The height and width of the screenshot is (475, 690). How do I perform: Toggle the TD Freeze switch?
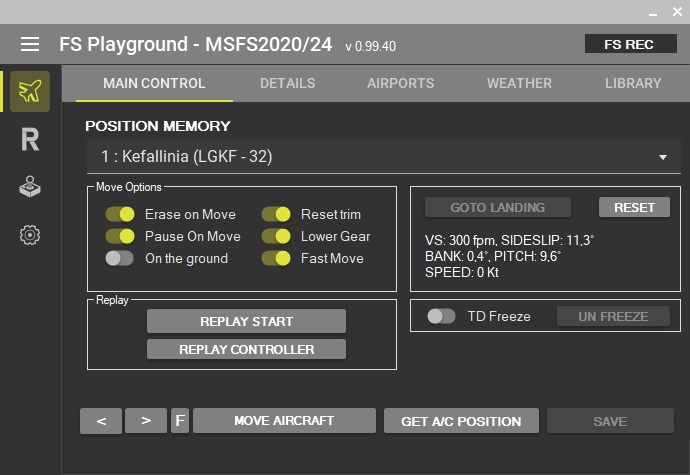pyautogui.click(x=441, y=316)
